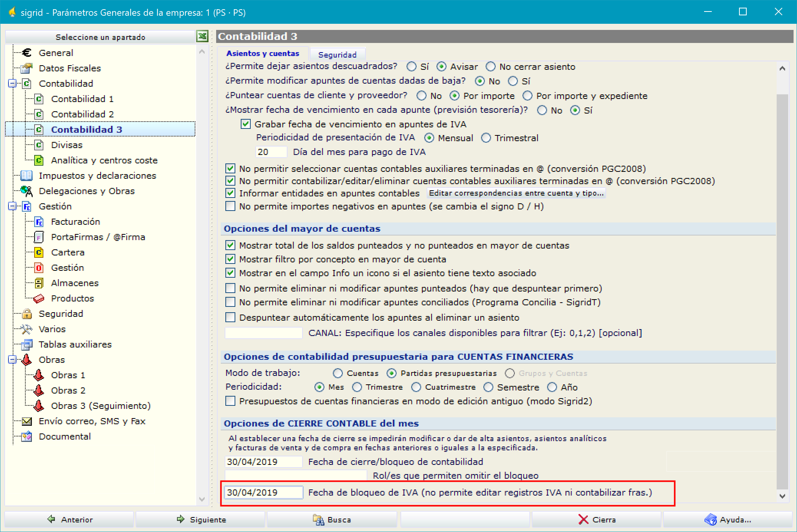This screenshot has height=532, width=797.
Task: Click 'Fecha de cierre/bloqueo de contabilidad' field
Action: (x=264, y=461)
